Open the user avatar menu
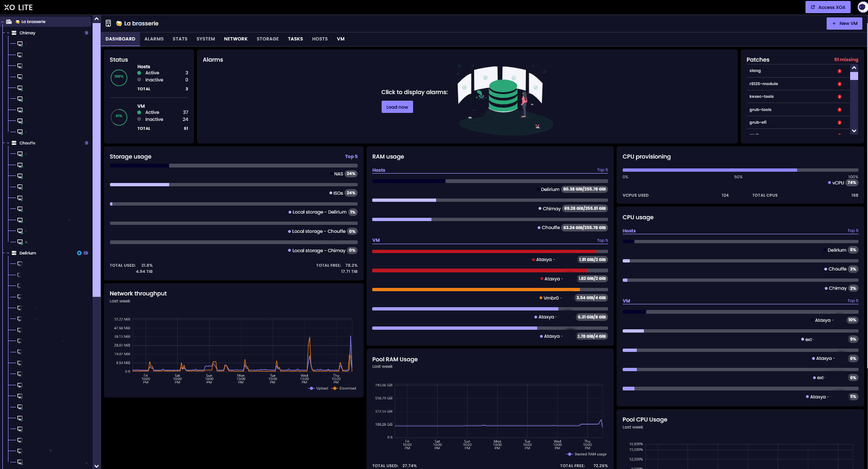This screenshot has height=469, width=868. click(862, 7)
